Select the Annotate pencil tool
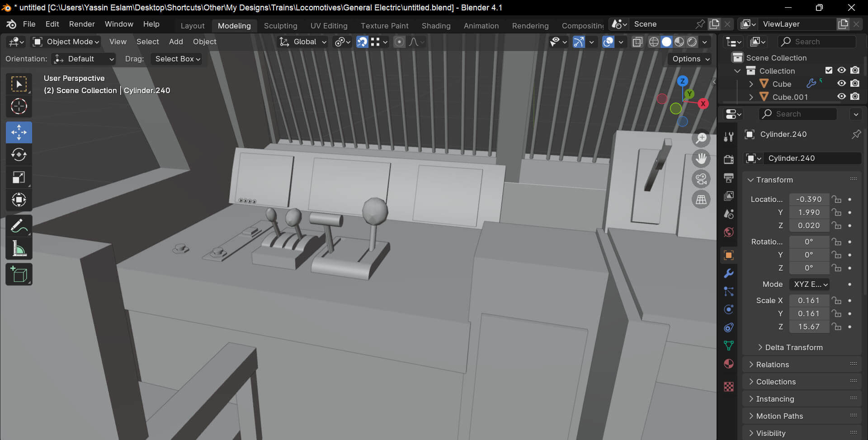The image size is (868, 440). [19, 226]
